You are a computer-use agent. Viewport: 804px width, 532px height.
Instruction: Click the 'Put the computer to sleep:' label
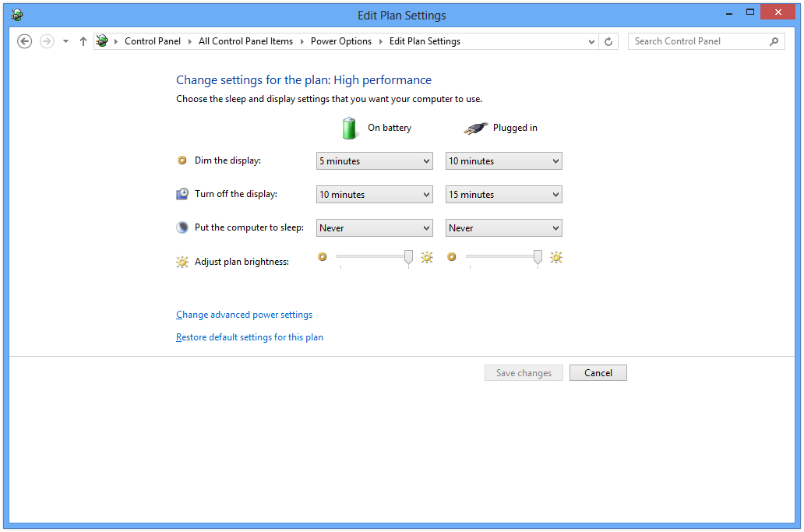249,227
